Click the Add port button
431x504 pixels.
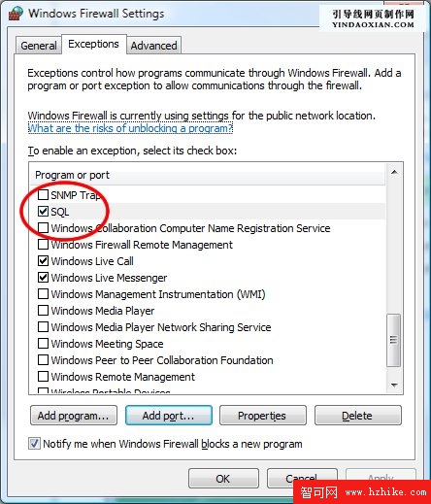(169, 416)
